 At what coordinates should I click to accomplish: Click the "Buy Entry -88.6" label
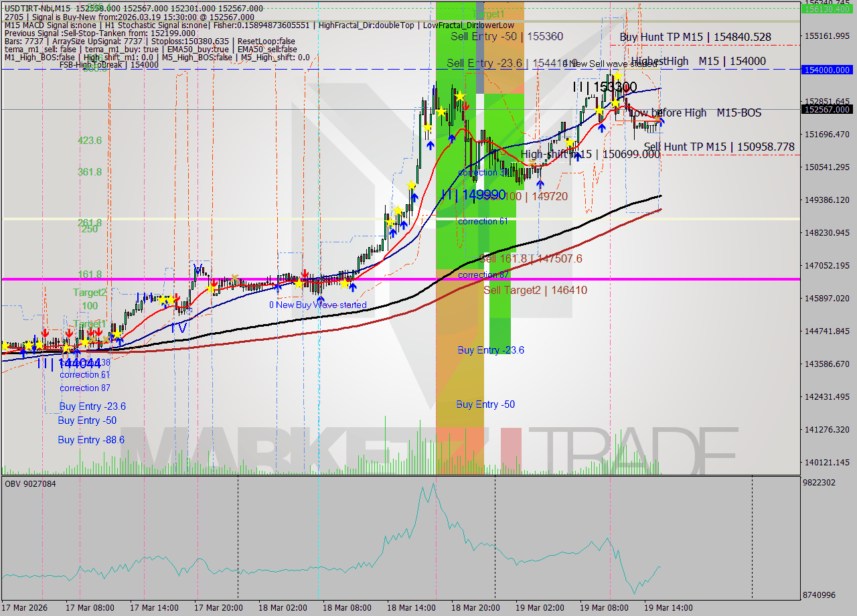pos(90,440)
